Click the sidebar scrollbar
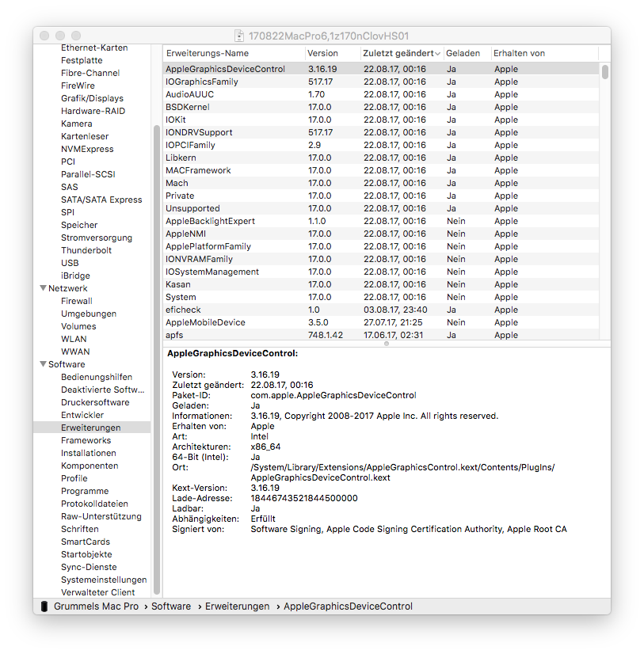Screen dimensions: 644x654 click(157, 359)
